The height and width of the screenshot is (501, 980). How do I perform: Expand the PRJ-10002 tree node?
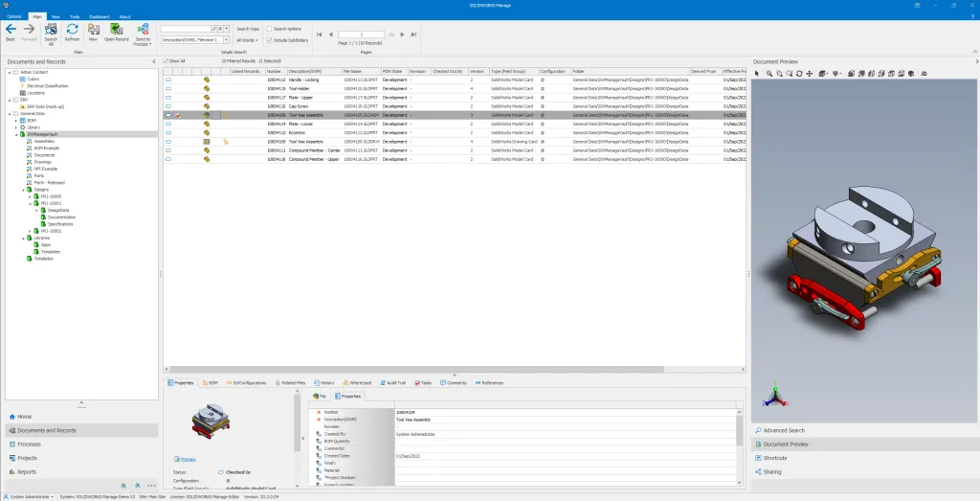30,231
